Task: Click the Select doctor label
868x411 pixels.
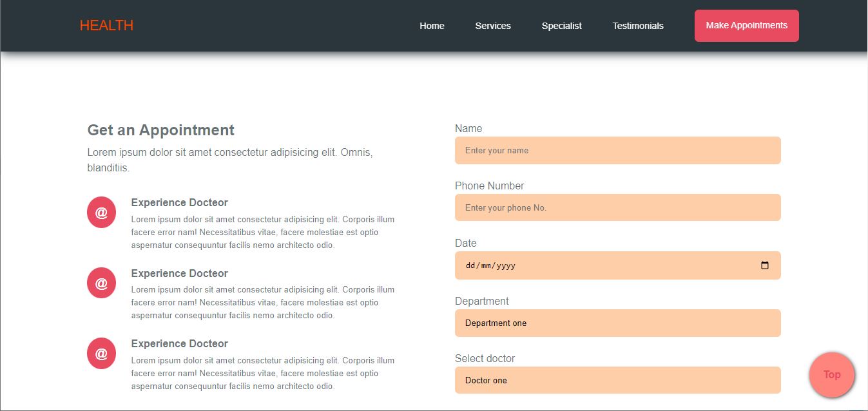Action: (x=485, y=358)
